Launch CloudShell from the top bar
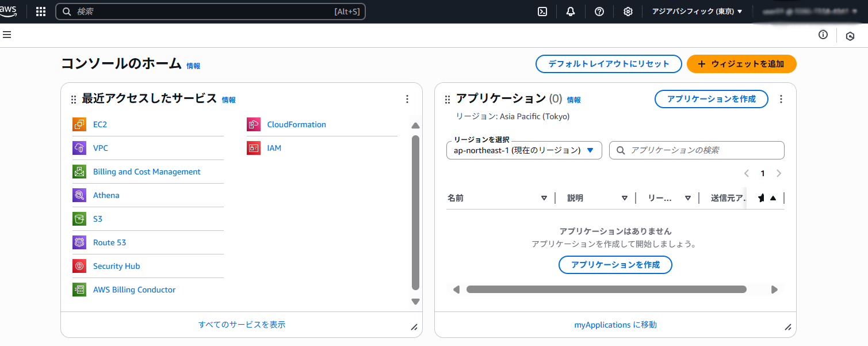 542,12
